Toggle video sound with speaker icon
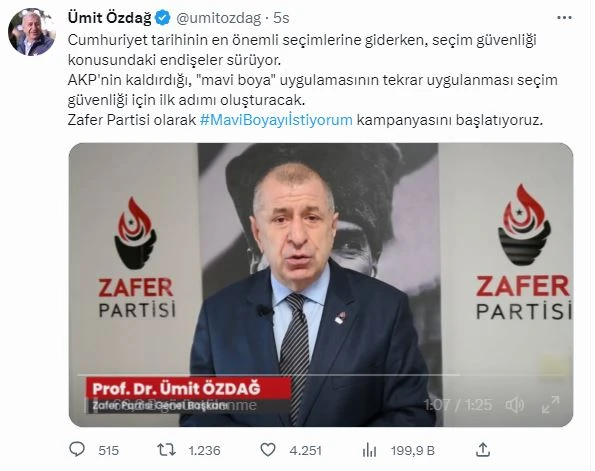Screen dimensions: 595x471 coord(515,405)
